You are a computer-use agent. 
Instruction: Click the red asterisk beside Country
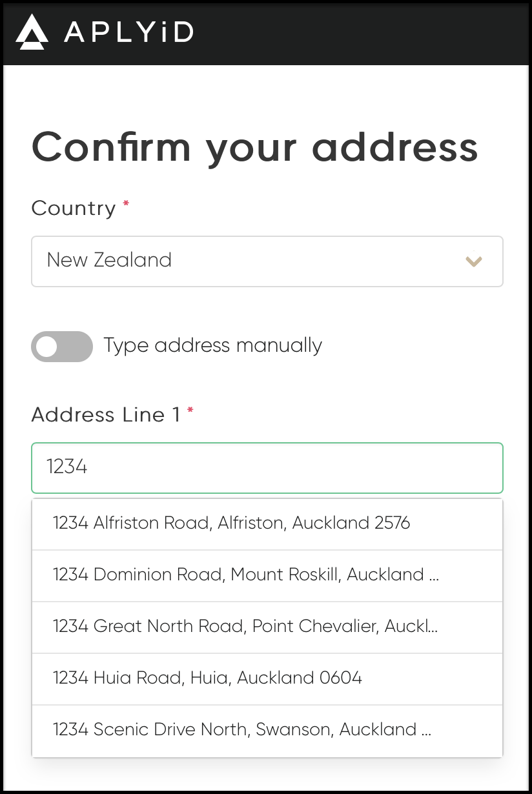126,204
